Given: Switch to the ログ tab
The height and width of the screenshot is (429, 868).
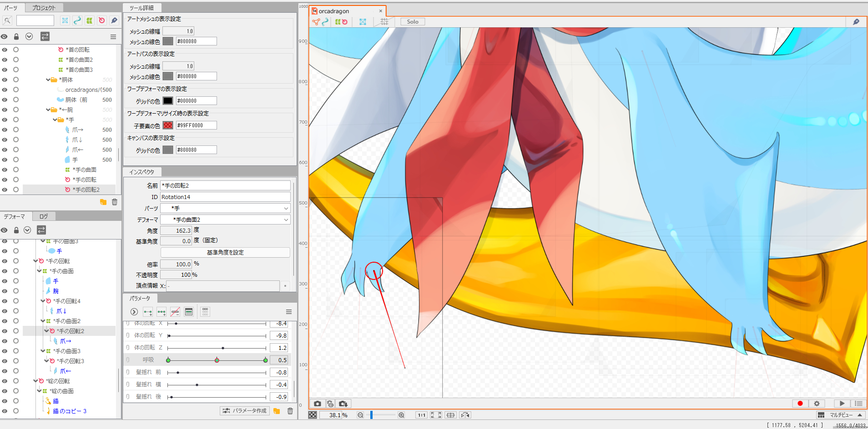Looking at the screenshot, I should click(44, 216).
